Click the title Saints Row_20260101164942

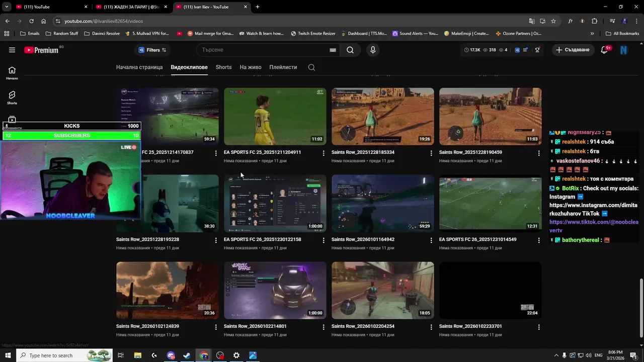pos(363,239)
